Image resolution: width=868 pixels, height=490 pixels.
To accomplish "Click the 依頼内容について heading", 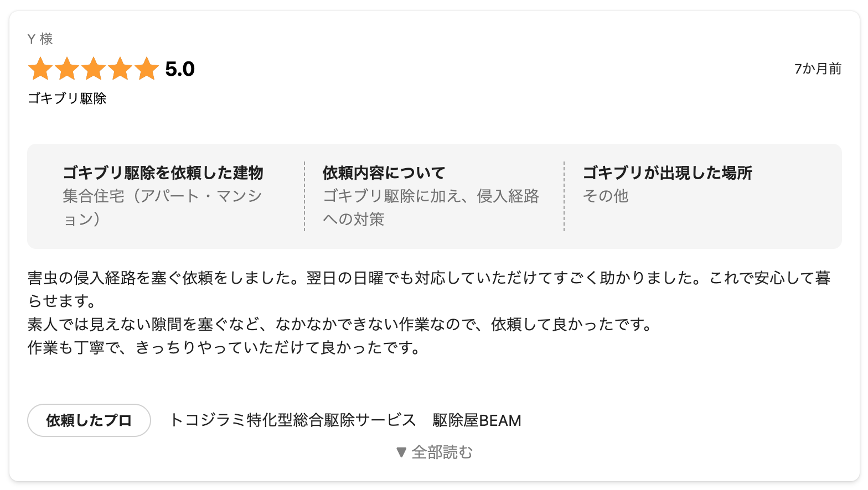I will (x=384, y=173).
